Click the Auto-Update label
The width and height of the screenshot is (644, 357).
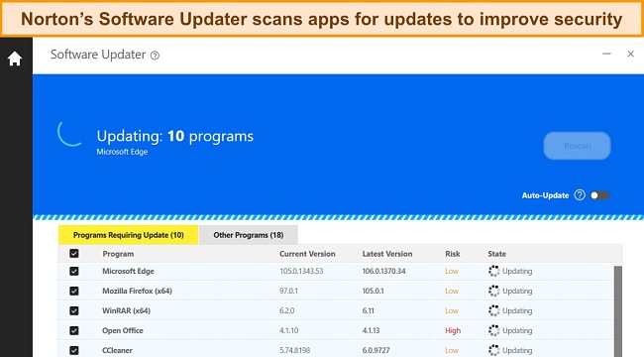545,195
